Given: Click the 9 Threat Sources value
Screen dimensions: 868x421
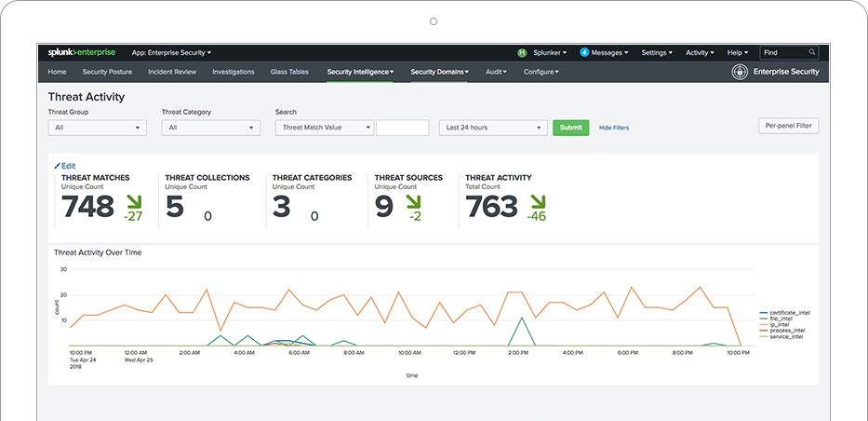Looking at the screenshot, I should [383, 207].
